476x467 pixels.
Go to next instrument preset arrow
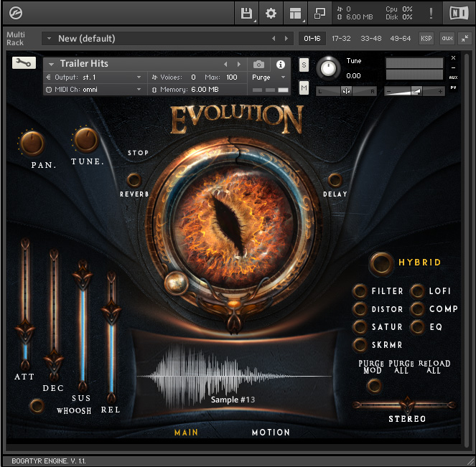[x=239, y=65]
